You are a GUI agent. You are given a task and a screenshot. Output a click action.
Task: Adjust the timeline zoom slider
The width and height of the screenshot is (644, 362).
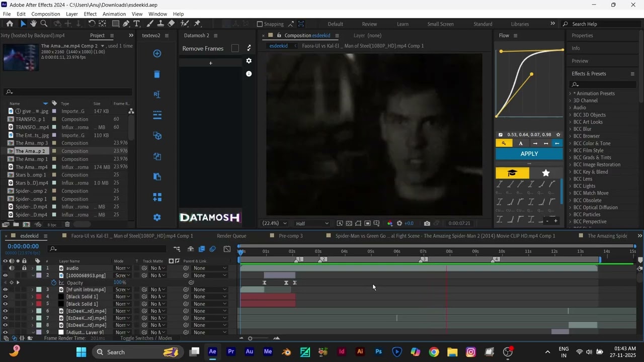250,338
